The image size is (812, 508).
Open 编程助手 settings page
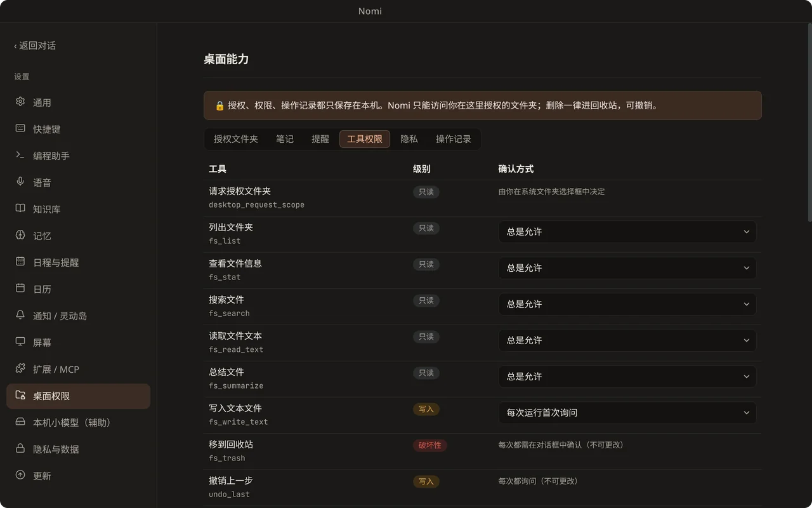point(78,156)
